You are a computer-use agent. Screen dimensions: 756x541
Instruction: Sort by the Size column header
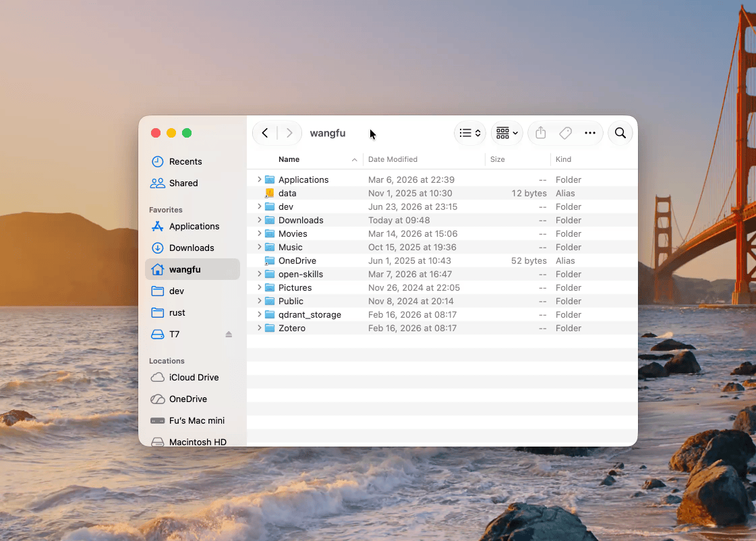click(497, 159)
